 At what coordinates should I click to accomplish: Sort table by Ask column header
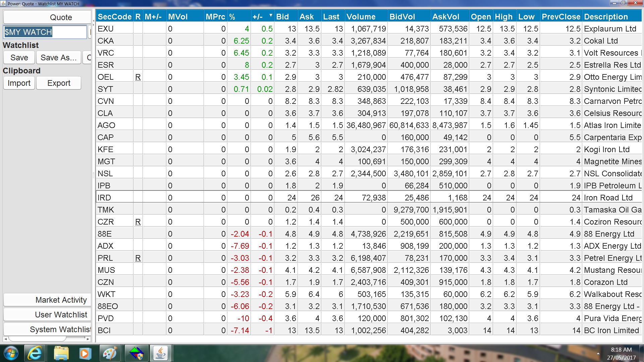point(310,17)
